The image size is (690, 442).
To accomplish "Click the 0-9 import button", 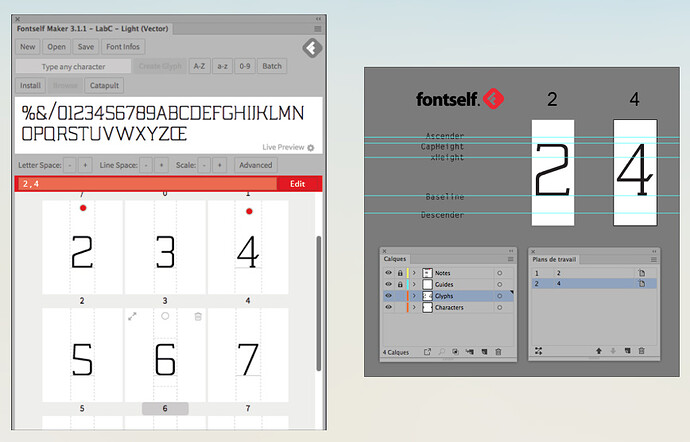I will tap(245, 66).
